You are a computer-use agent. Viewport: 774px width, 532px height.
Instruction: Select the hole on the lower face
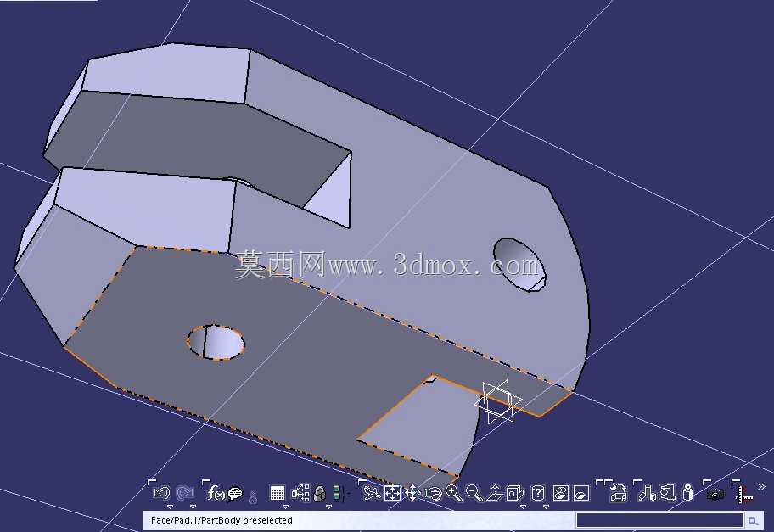click(x=216, y=342)
